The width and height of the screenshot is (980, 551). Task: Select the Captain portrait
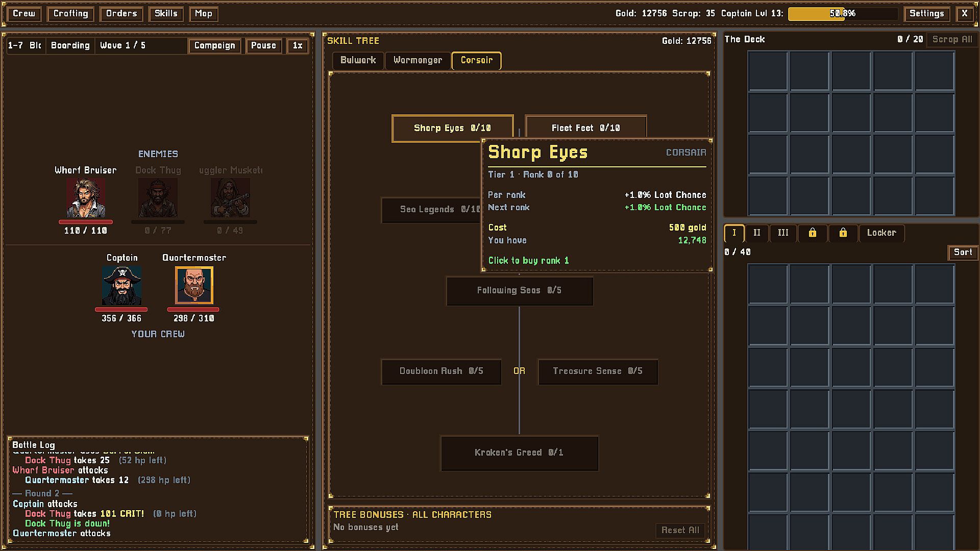coord(121,286)
